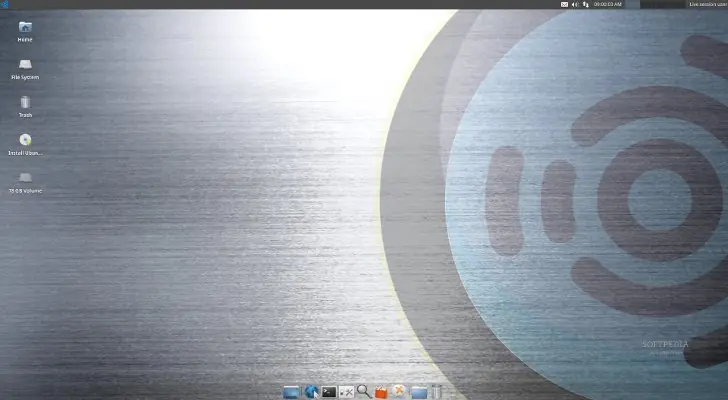The width and height of the screenshot is (728, 400).
Task: Click the Show Desktop icon in dock
Action: [x=292, y=392]
